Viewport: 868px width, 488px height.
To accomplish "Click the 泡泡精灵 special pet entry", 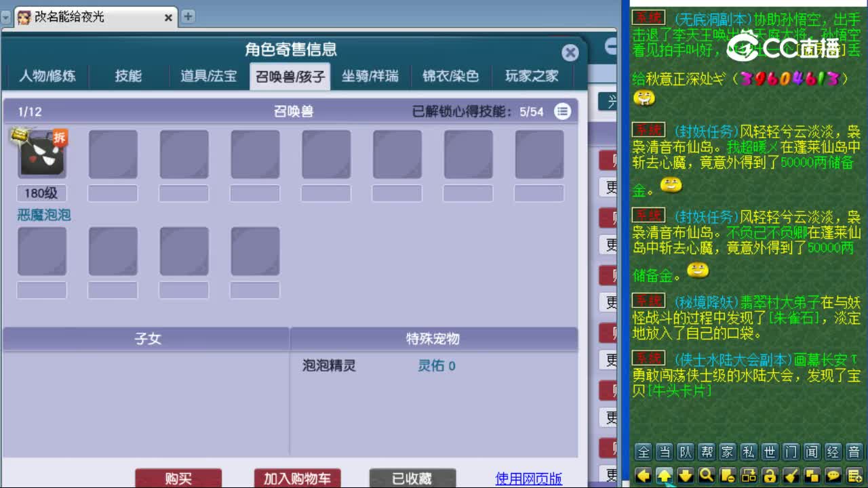I will click(x=329, y=366).
